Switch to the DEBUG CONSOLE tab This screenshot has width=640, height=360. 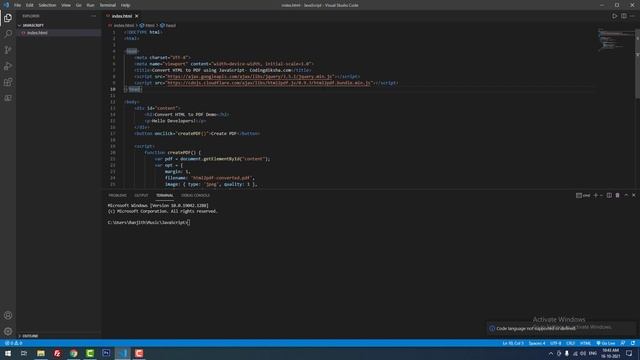click(196, 196)
